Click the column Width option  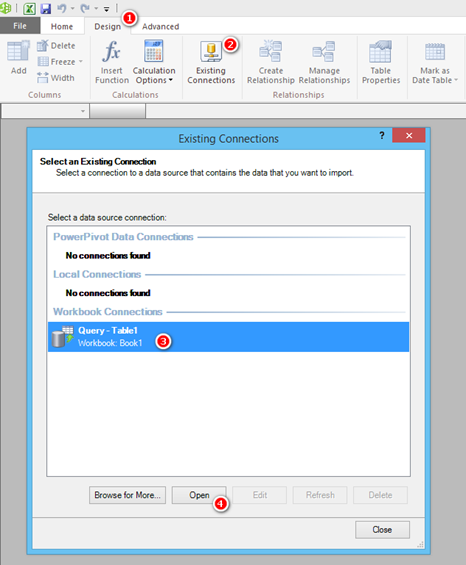pyautogui.click(x=56, y=78)
